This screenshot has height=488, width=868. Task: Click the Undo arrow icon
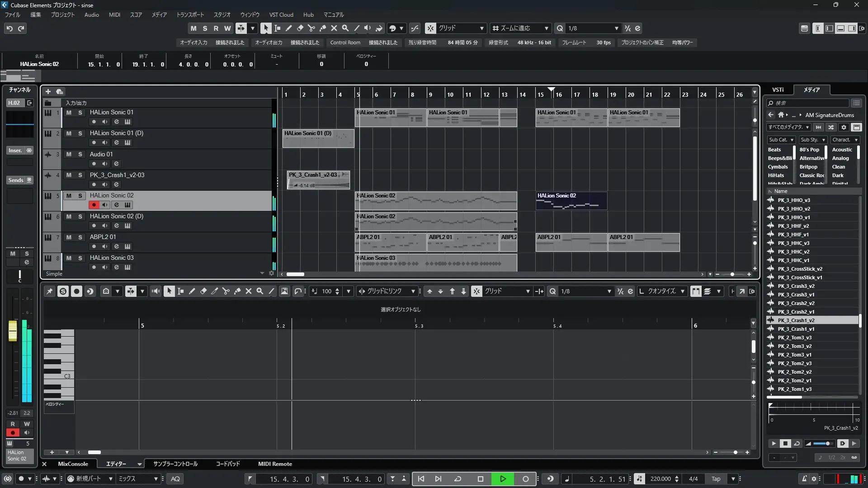tap(9, 28)
